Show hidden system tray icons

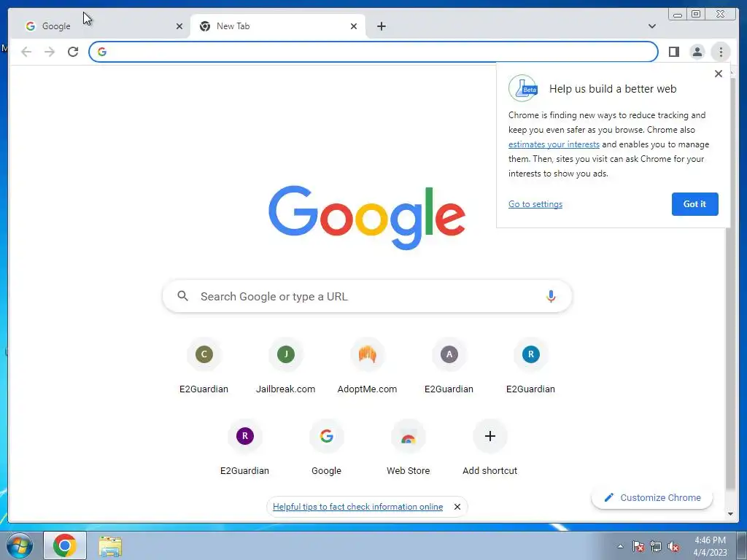(620, 546)
